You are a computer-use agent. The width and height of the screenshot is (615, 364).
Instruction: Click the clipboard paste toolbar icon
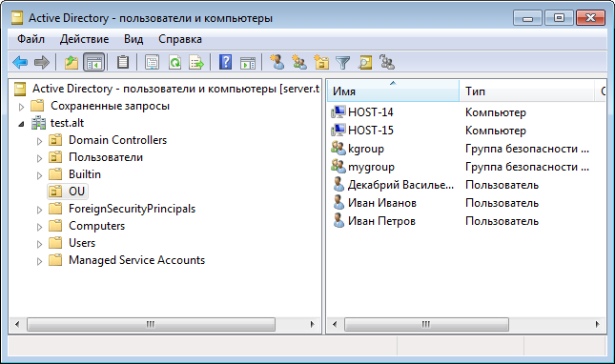pyautogui.click(x=123, y=62)
